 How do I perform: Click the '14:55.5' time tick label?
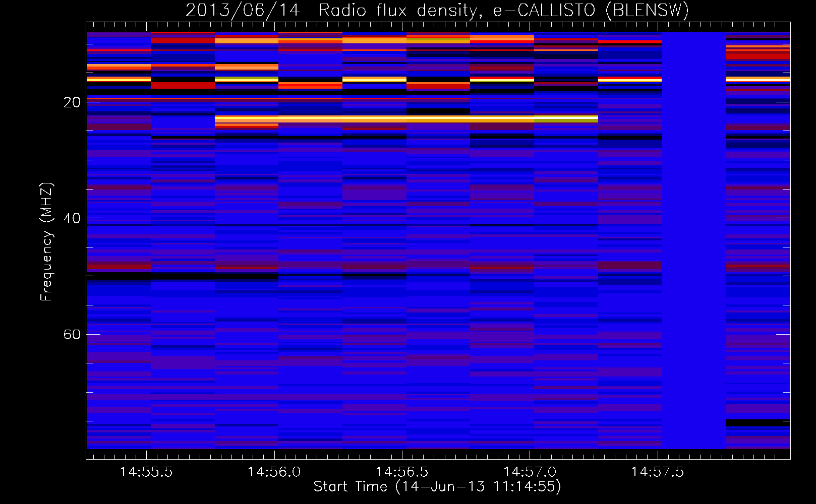(x=146, y=472)
